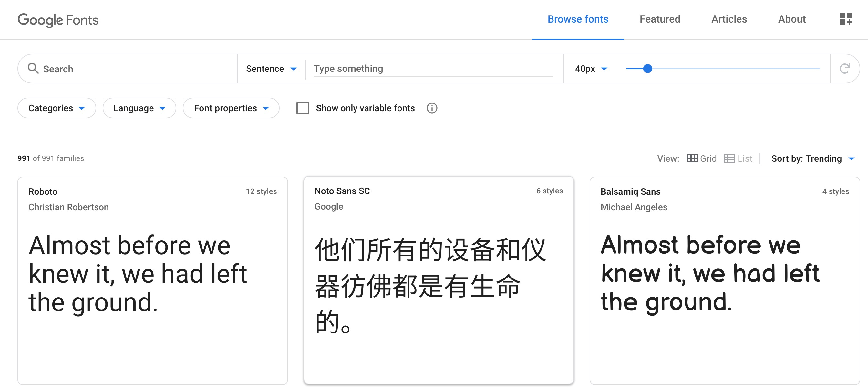Switch to Grid view icon
The width and height of the screenshot is (868, 392).
coord(692,158)
